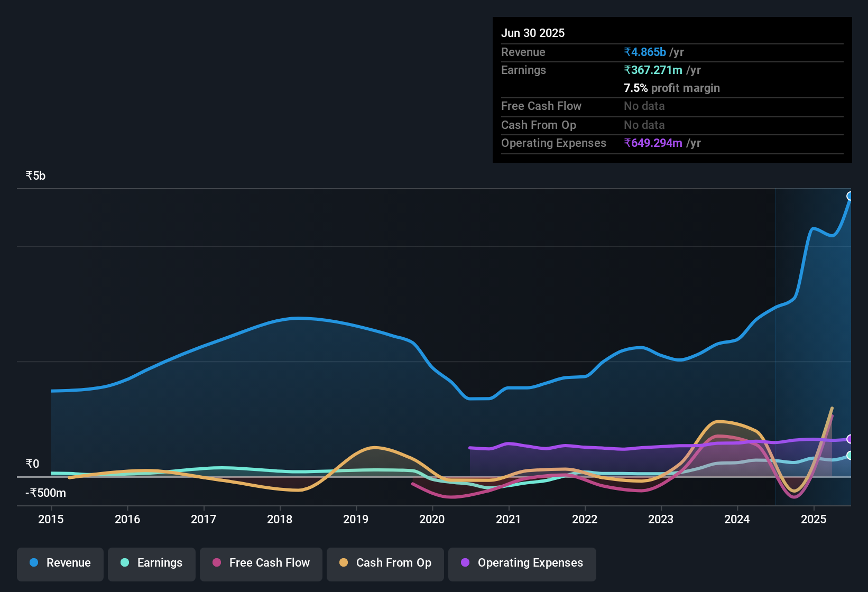Toggle the Earnings series visibility

point(151,563)
